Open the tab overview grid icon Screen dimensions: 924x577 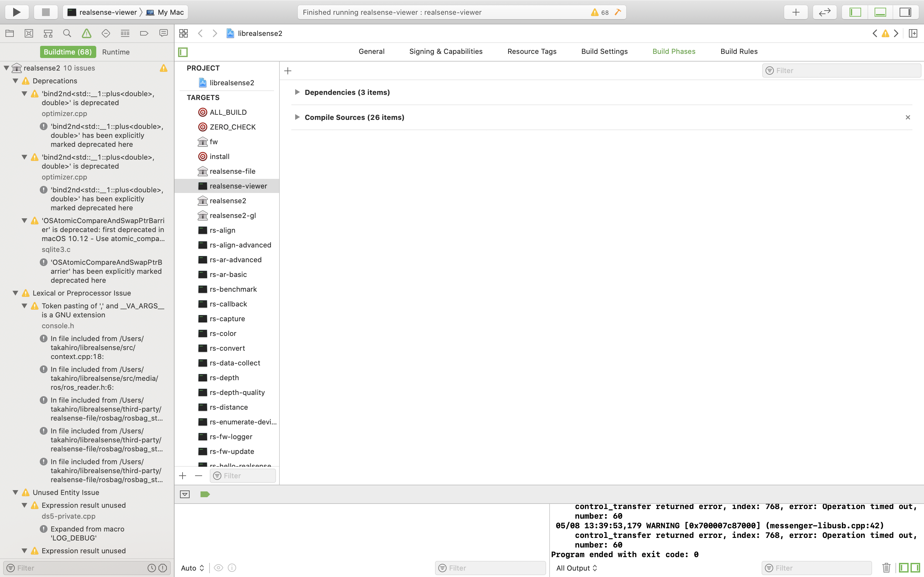coord(183,33)
